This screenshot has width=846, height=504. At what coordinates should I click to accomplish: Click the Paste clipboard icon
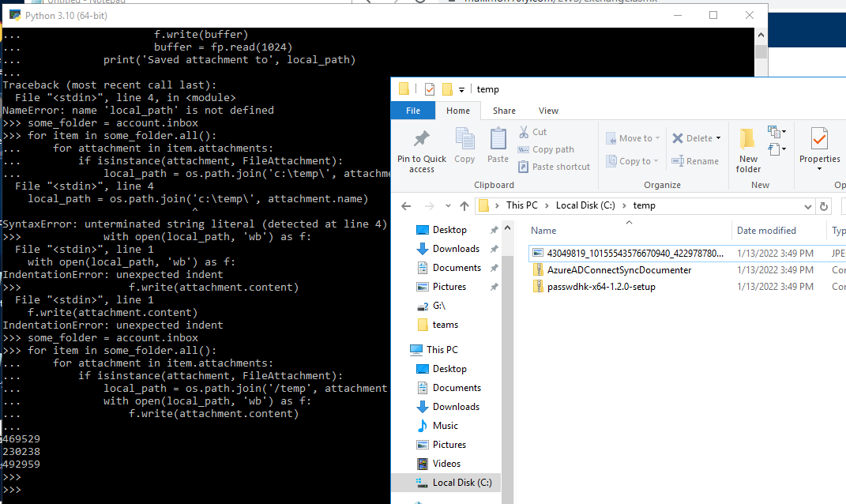pyautogui.click(x=498, y=139)
